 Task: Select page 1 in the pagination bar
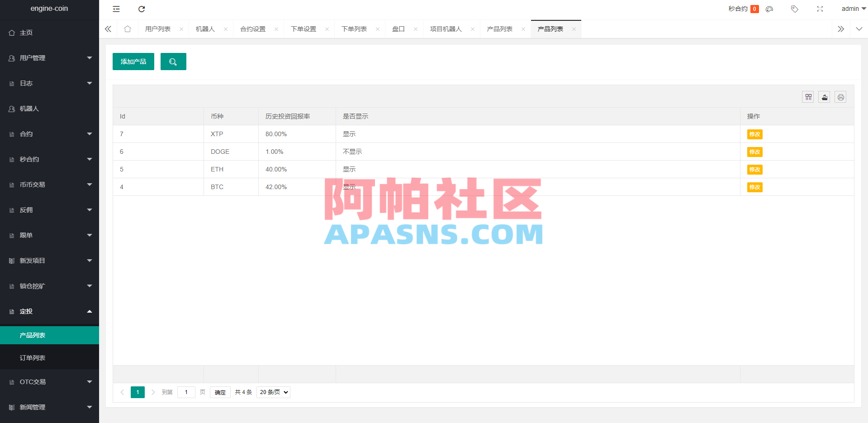click(138, 392)
